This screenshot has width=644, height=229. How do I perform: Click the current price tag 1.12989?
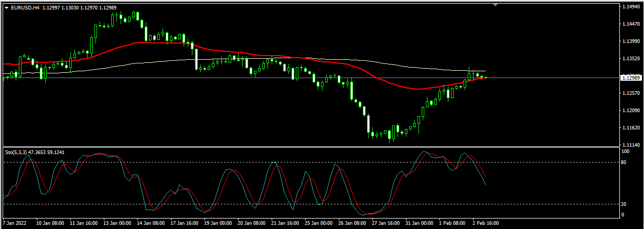click(x=631, y=78)
